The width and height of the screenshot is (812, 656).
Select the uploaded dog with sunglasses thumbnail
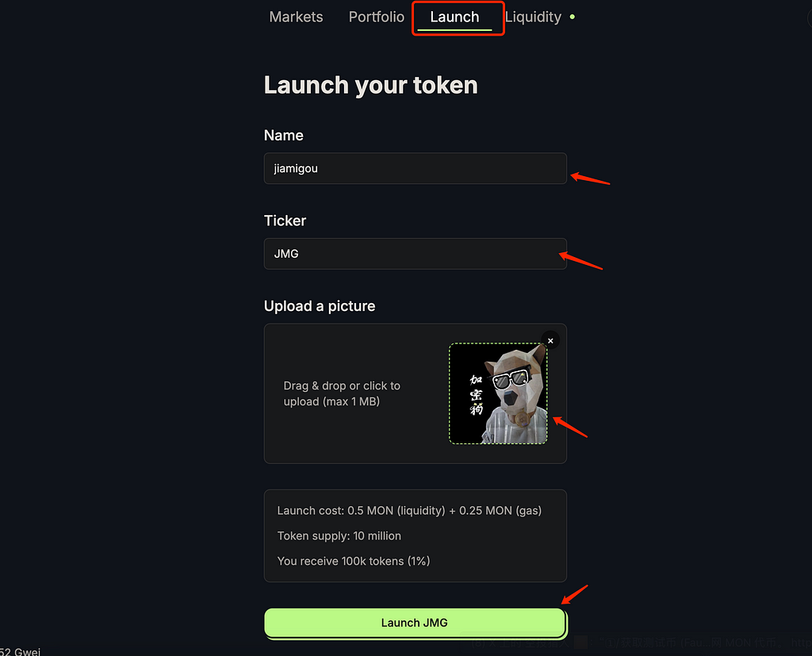point(498,393)
